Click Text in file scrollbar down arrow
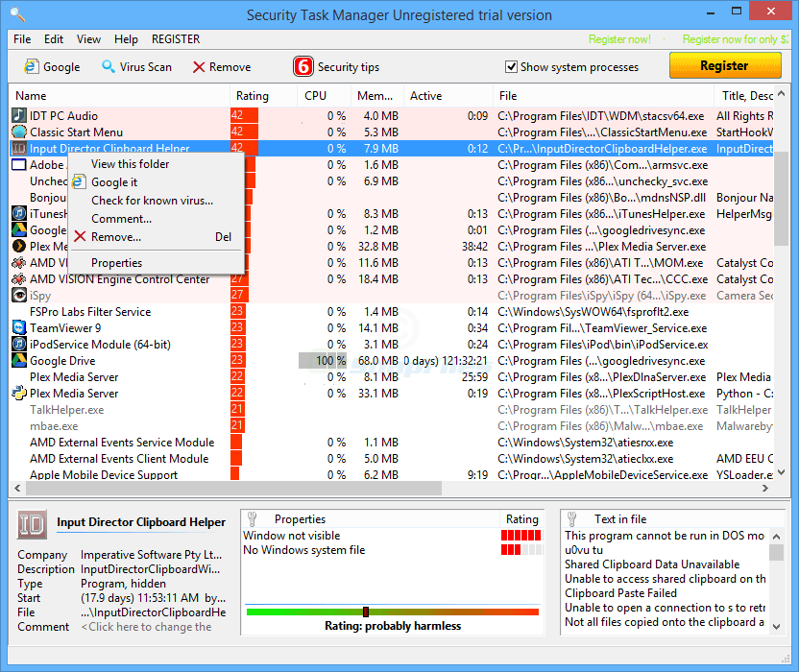The height and width of the screenshot is (672, 799). 777,627
